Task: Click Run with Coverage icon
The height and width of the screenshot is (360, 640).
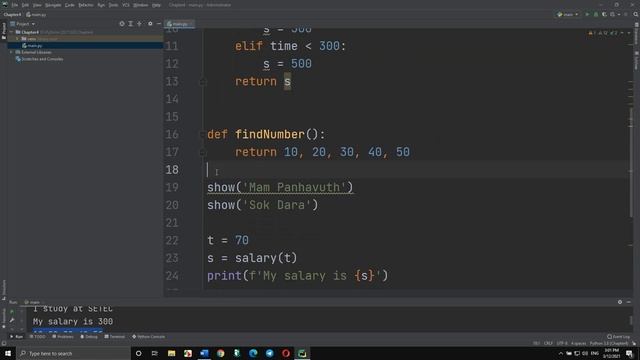Action: pos(604,15)
